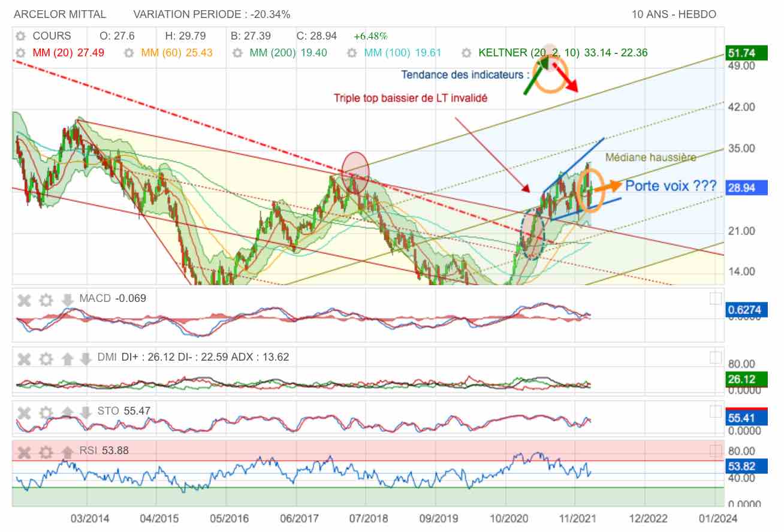
Task: Click the ARCELOR MITTAL title
Action: click(x=60, y=14)
